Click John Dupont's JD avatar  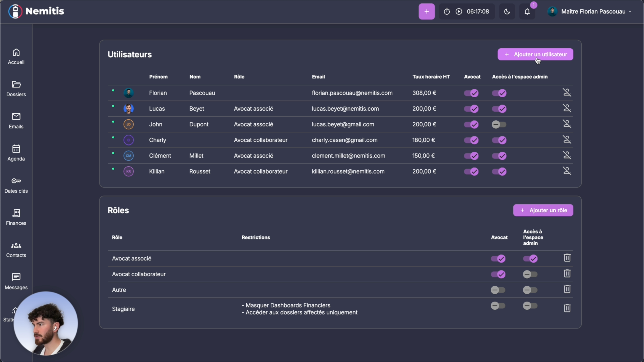(x=128, y=124)
